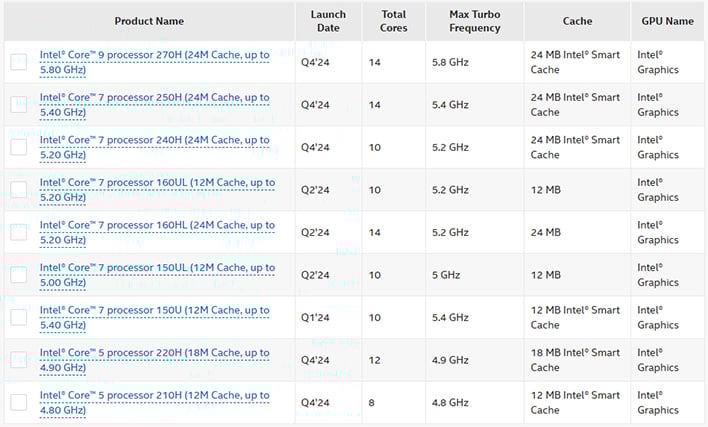708x427 pixels.
Task: Visit the Core 7 processor 160HL link
Action: (157, 232)
